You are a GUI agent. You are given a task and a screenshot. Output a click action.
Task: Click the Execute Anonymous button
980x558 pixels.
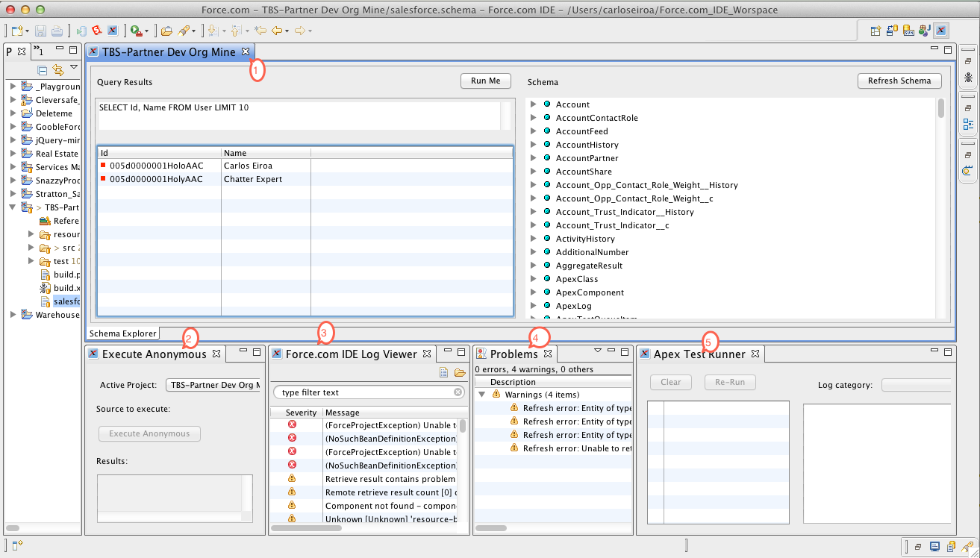pos(149,433)
